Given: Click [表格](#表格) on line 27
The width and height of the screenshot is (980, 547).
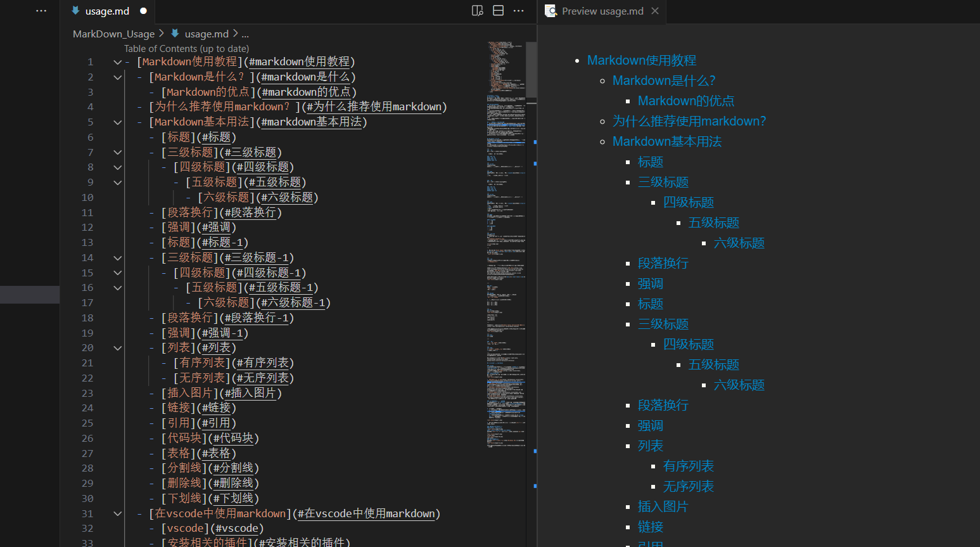Looking at the screenshot, I should 199,454.
